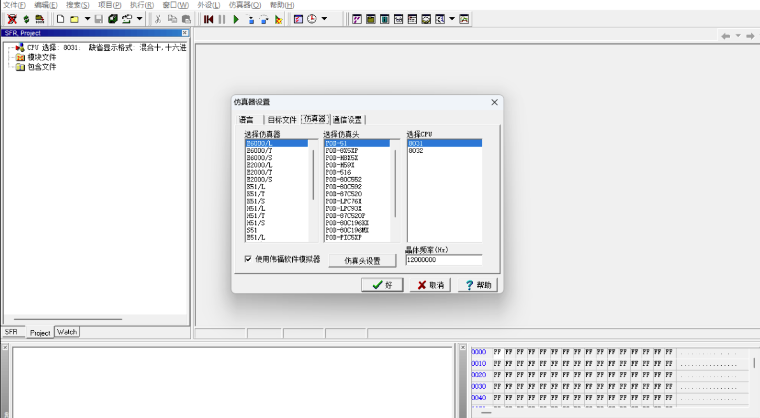Click the first window-view icon with the purple slash
The height and width of the screenshot is (418, 760).
click(x=357, y=19)
